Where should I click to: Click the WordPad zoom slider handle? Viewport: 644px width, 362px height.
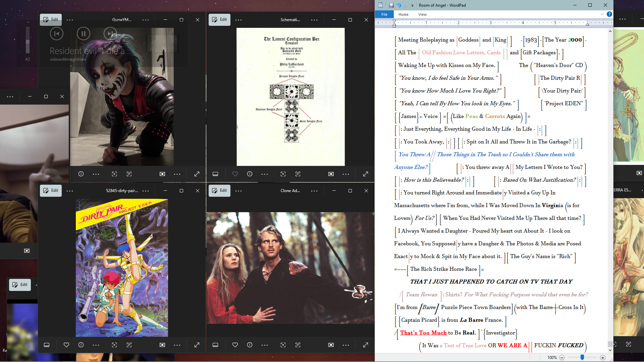[582, 358]
